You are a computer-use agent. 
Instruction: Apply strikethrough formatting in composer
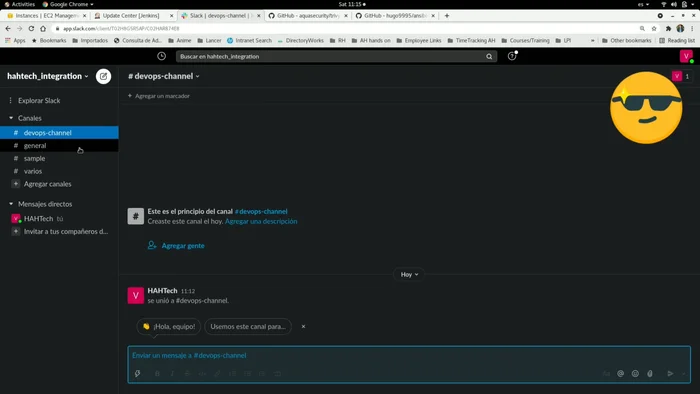click(188, 373)
